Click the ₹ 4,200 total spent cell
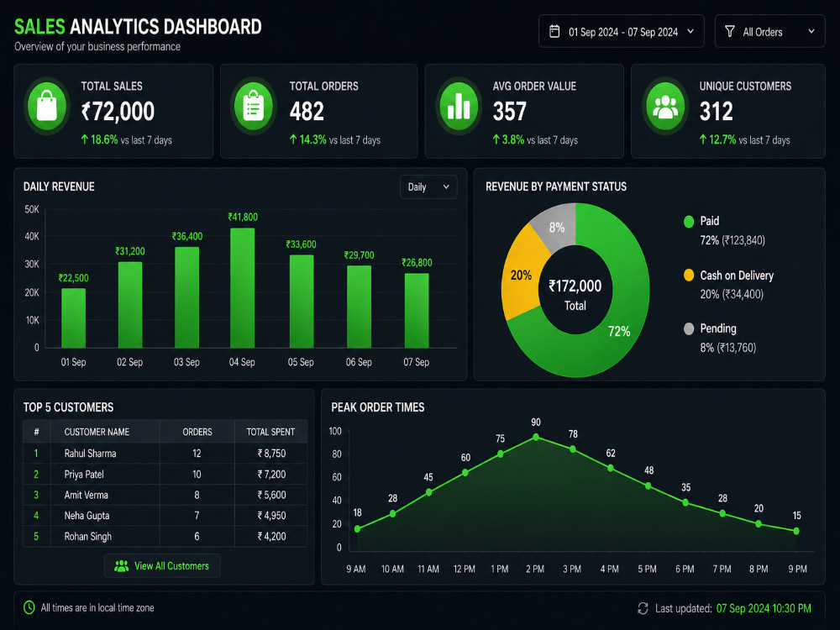 (x=271, y=536)
